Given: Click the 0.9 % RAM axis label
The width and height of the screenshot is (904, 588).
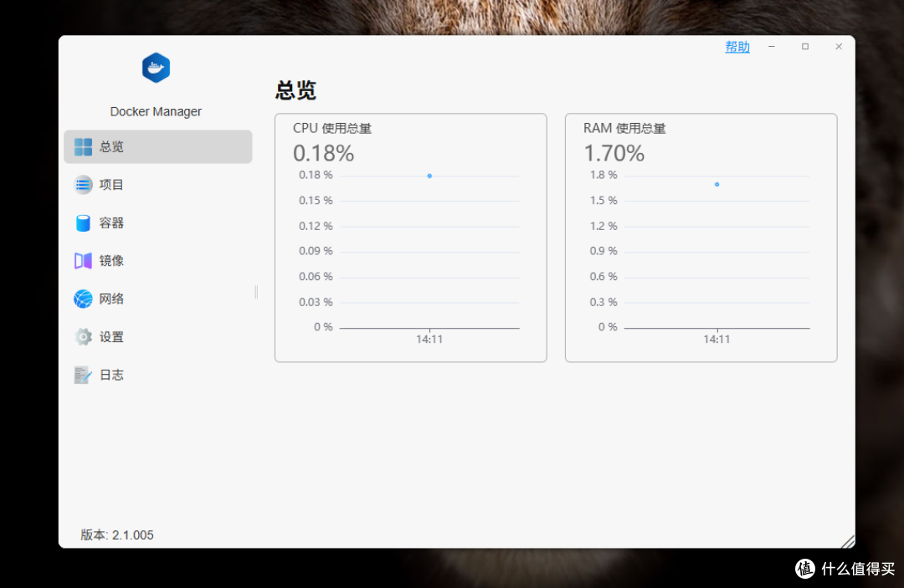Looking at the screenshot, I should 603,251.
